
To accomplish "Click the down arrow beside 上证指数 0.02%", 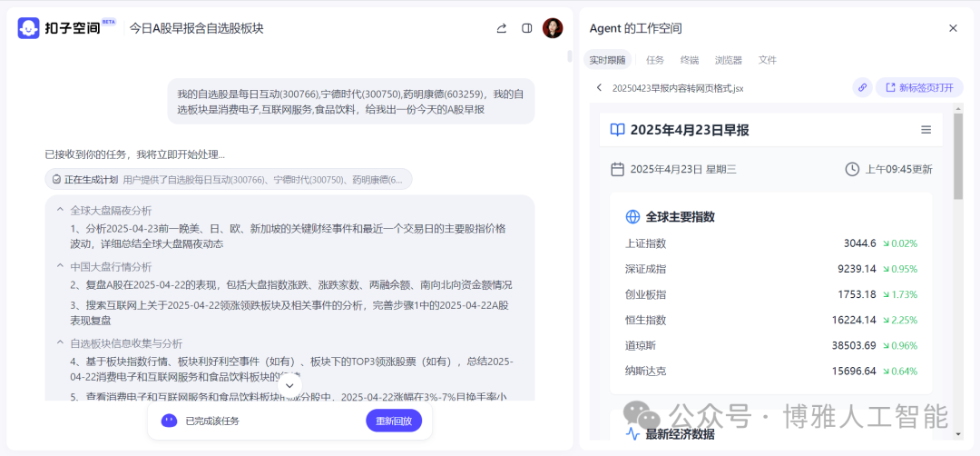I will [x=887, y=244].
